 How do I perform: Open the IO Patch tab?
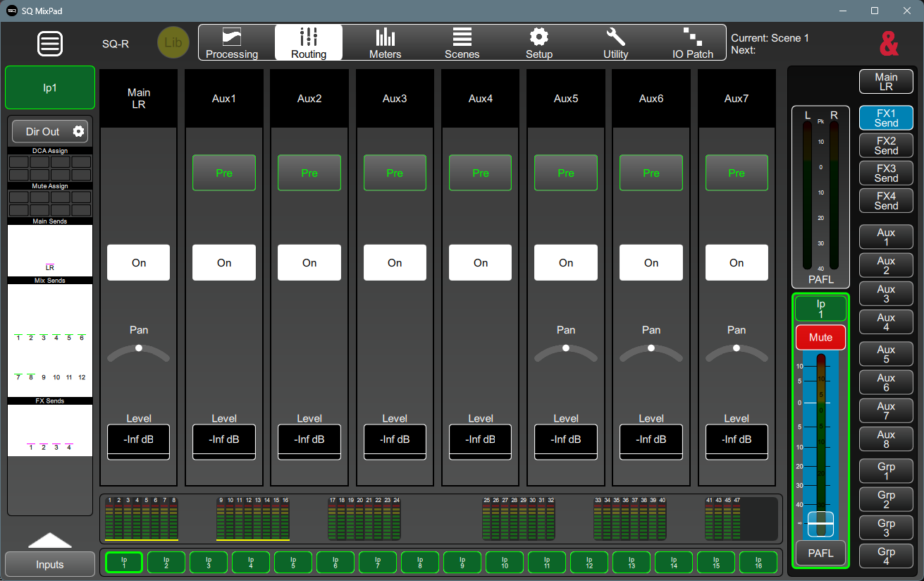click(693, 43)
